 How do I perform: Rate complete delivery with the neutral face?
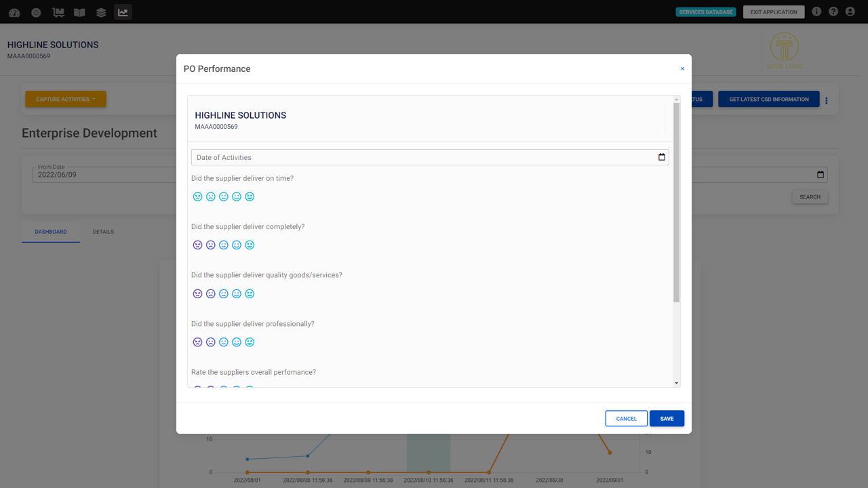[x=224, y=245]
